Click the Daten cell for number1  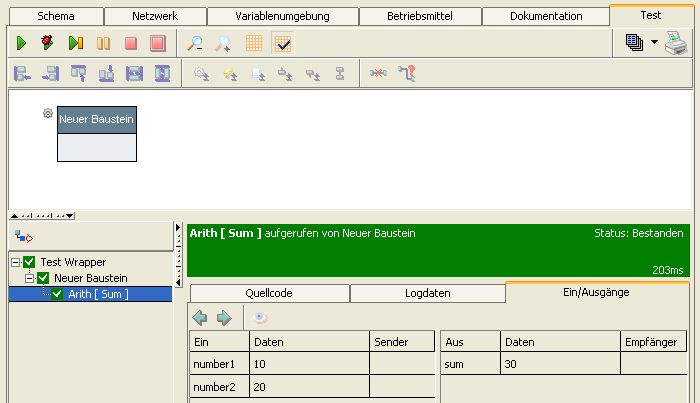coord(308,364)
